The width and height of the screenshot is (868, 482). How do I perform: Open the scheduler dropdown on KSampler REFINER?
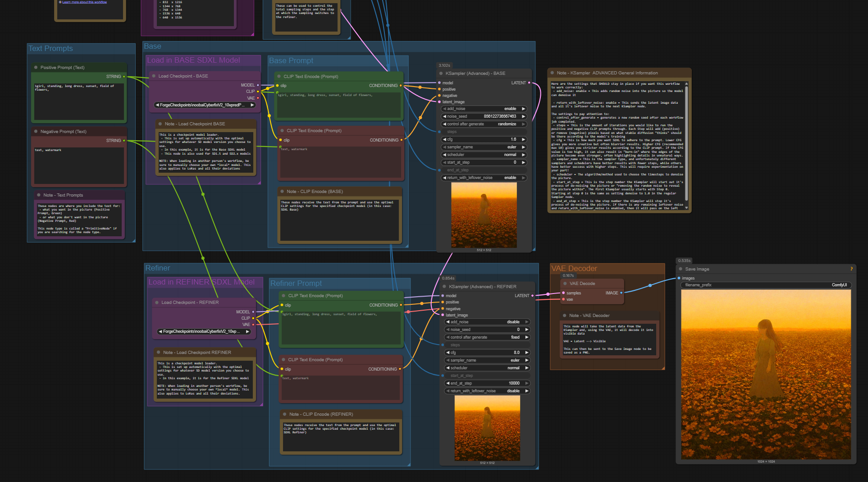pyautogui.click(x=487, y=368)
